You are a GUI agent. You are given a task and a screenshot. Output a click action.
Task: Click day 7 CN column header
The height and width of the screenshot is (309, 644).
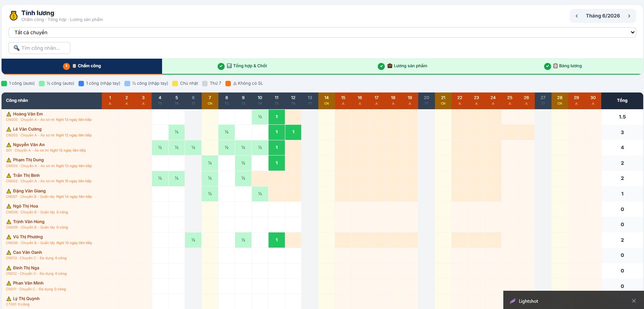(x=210, y=101)
